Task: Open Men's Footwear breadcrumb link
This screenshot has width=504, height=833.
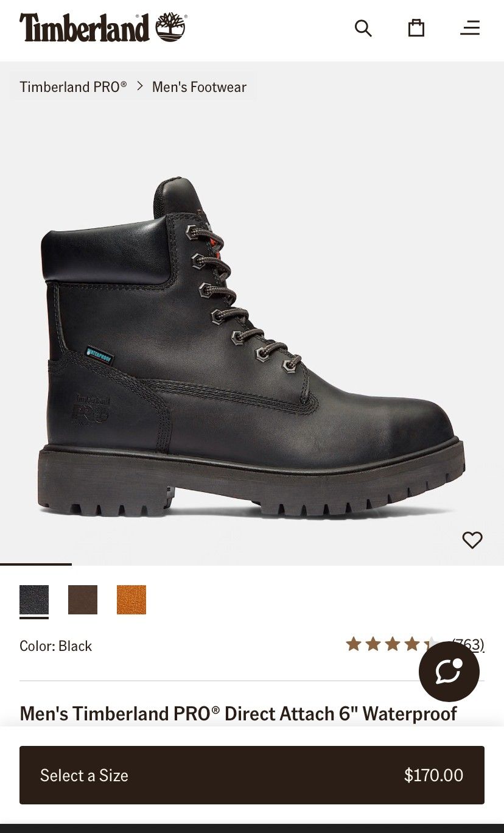Action: click(x=199, y=87)
